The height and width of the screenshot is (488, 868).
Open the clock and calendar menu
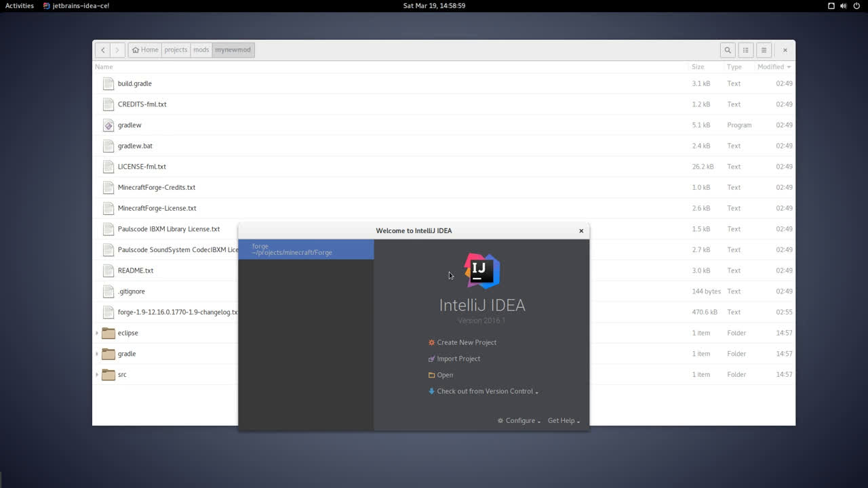point(434,5)
